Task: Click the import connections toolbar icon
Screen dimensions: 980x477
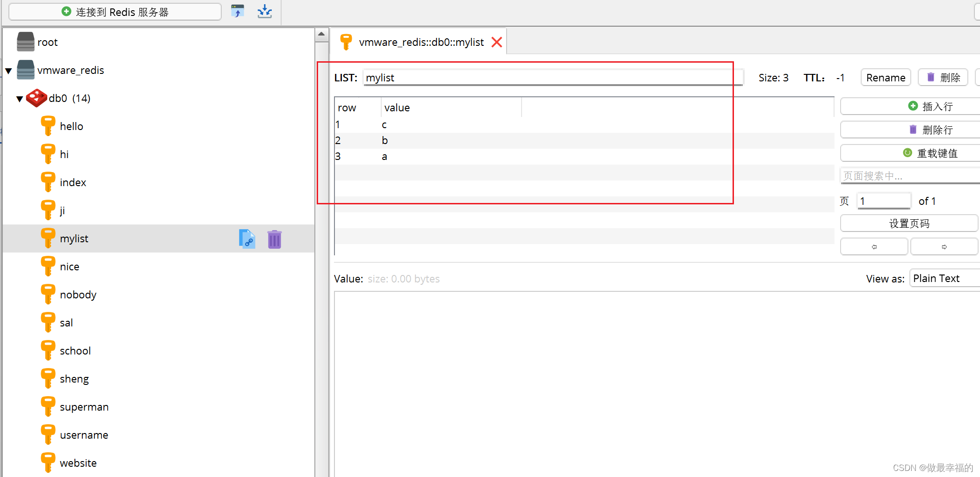Action: tap(238, 11)
